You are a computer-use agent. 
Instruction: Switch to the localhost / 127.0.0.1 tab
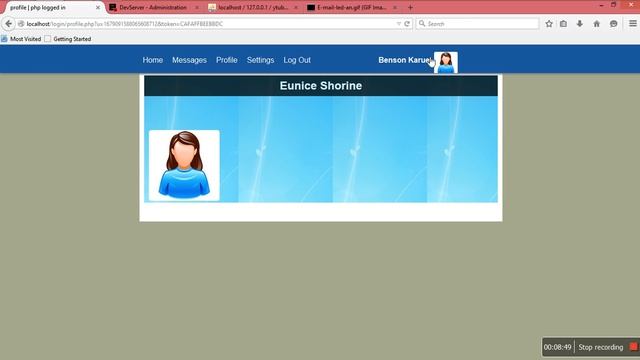(252, 7)
